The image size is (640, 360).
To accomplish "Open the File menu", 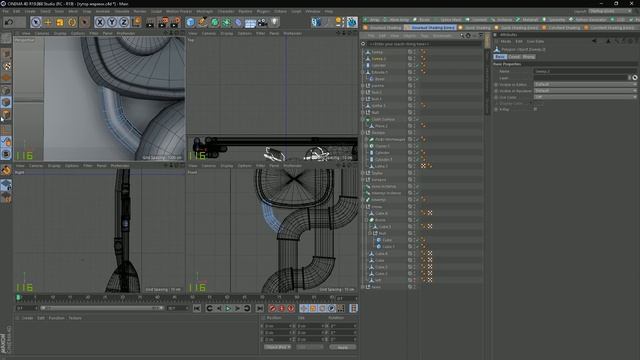I will point(5,11).
